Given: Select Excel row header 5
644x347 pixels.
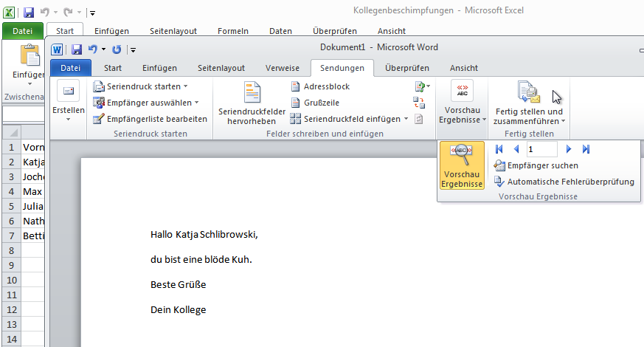Looking at the screenshot, I should pos(12,207).
